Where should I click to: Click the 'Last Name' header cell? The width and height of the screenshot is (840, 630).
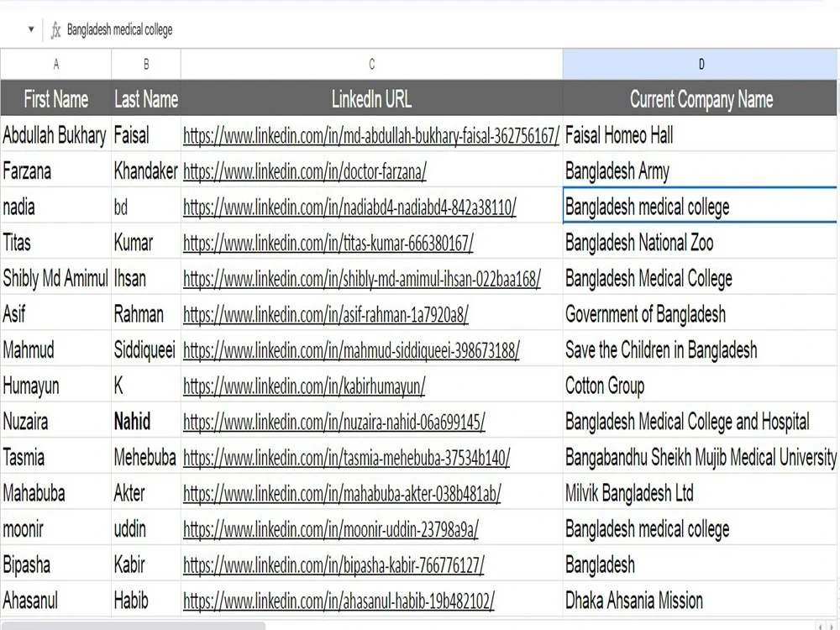click(x=145, y=98)
